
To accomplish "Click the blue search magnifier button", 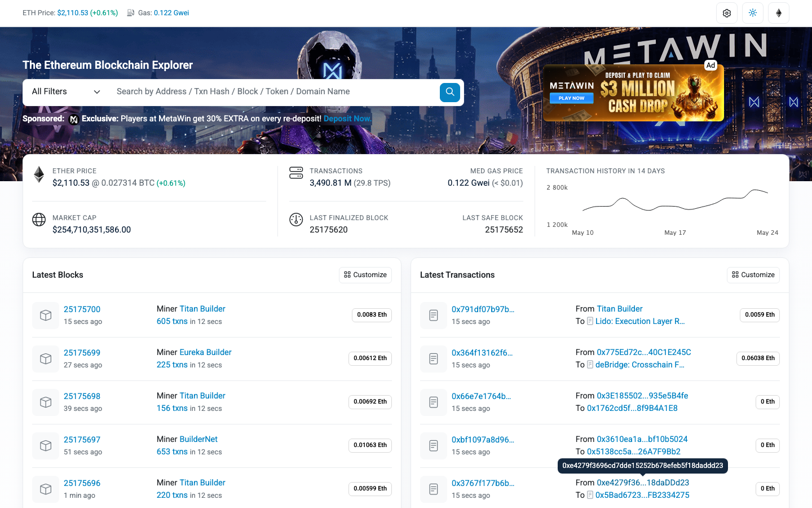I will point(450,92).
